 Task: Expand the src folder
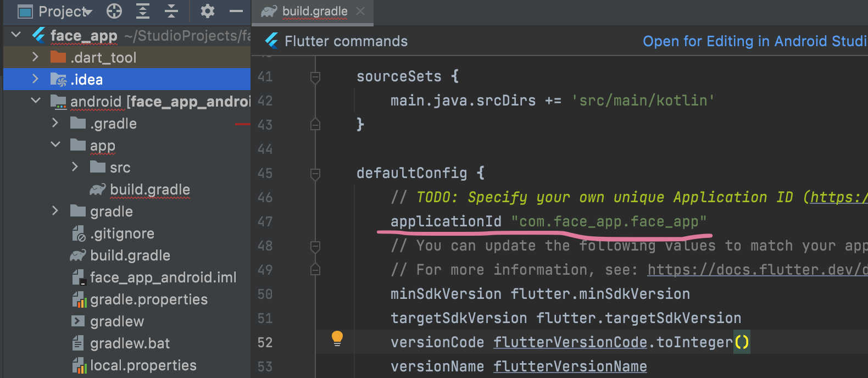[x=75, y=167]
